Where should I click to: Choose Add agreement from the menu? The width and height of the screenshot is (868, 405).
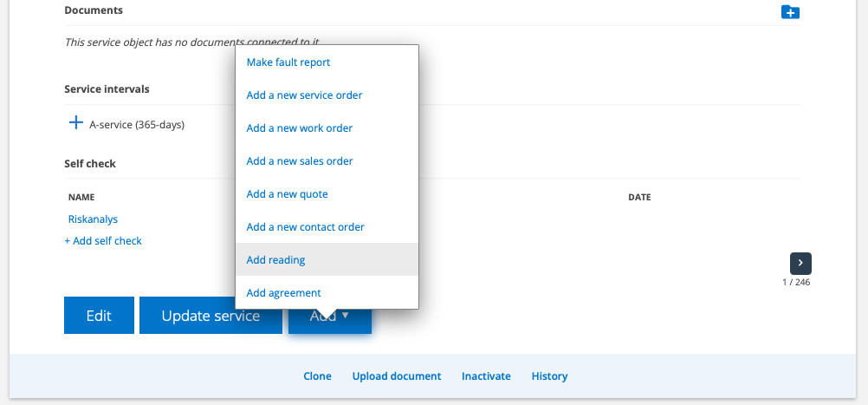tap(283, 293)
